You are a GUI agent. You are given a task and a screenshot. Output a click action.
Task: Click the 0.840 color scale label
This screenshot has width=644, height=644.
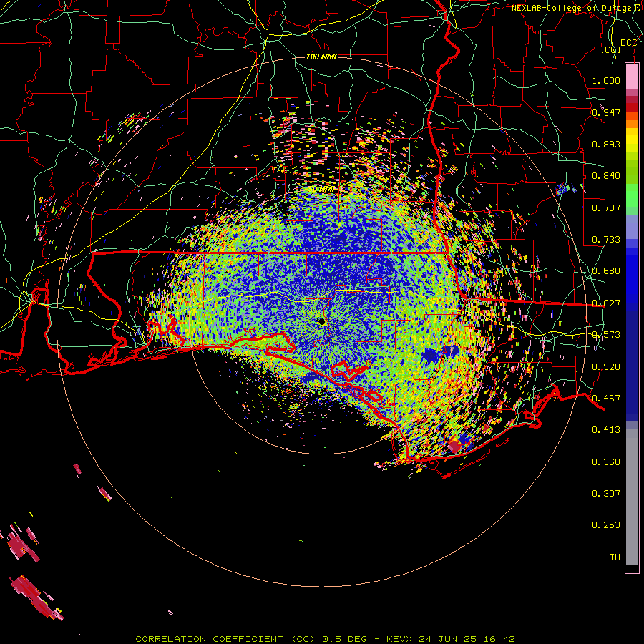606,176
